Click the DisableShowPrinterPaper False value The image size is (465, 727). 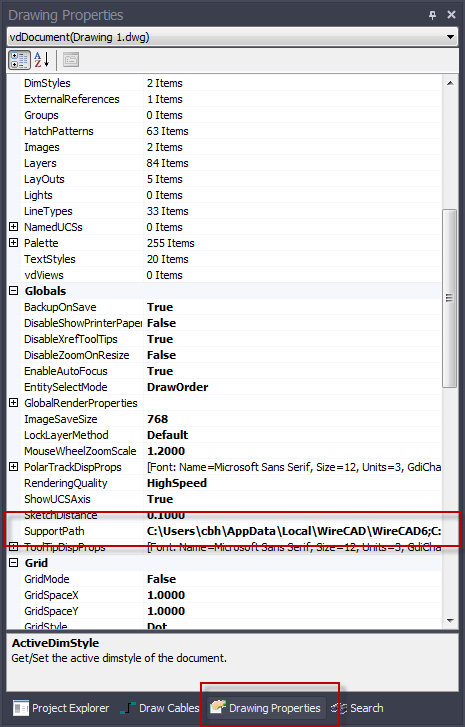tap(293, 323)
